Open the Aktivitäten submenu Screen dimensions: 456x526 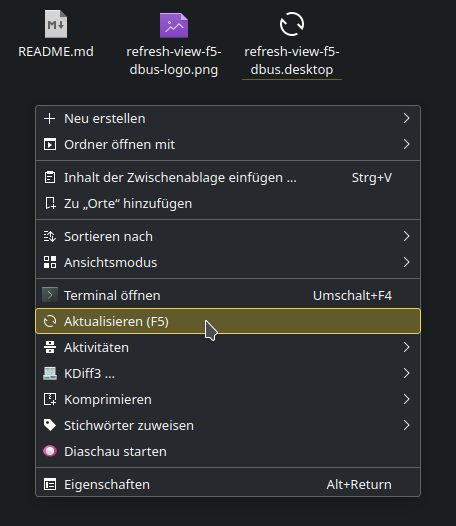[228, 347]
